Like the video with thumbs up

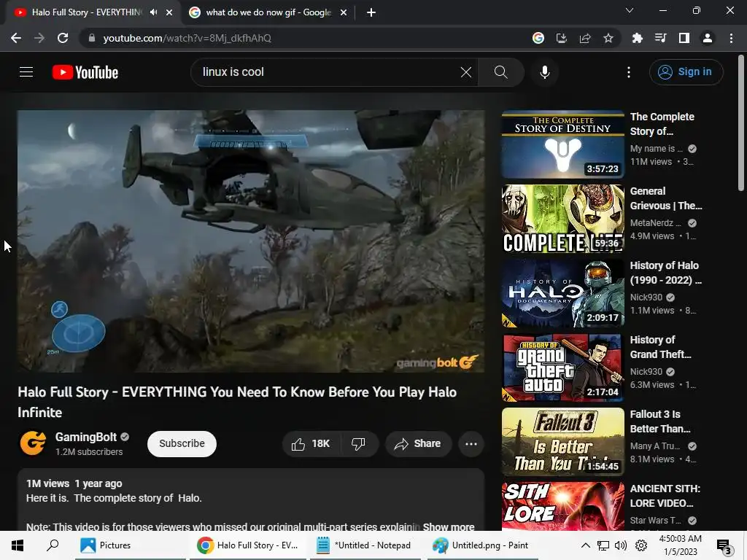coord(311,444)
